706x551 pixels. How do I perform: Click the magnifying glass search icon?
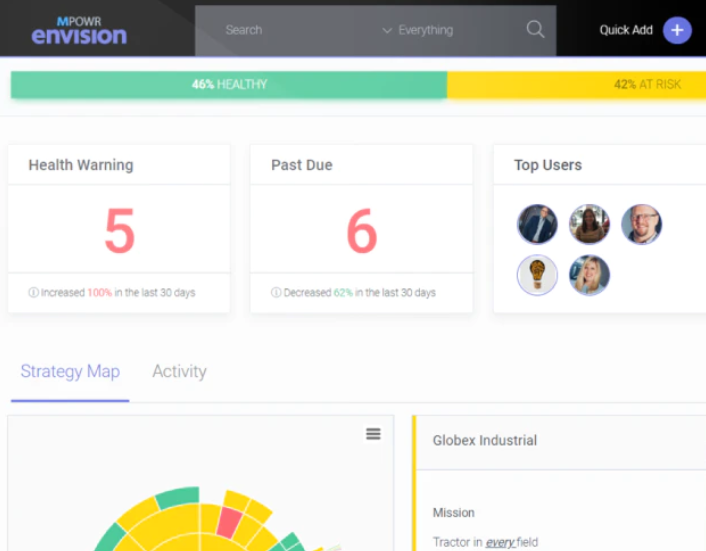click(x=535, y=30)
